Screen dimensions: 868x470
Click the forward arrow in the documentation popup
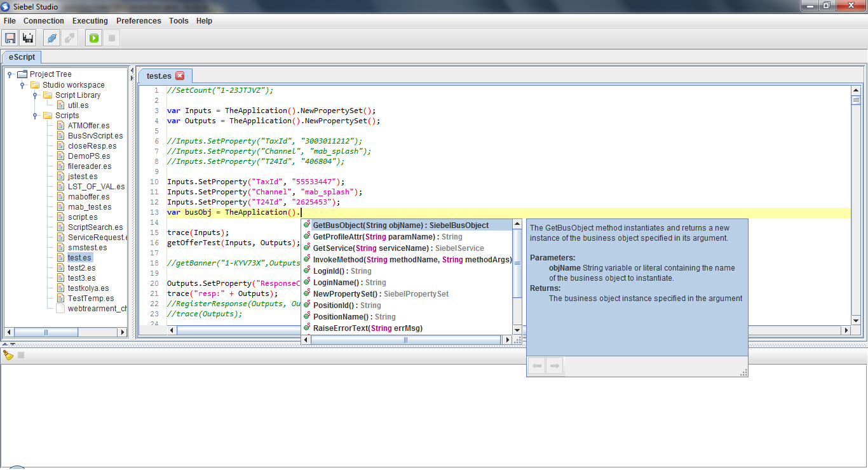coord(555,366)
